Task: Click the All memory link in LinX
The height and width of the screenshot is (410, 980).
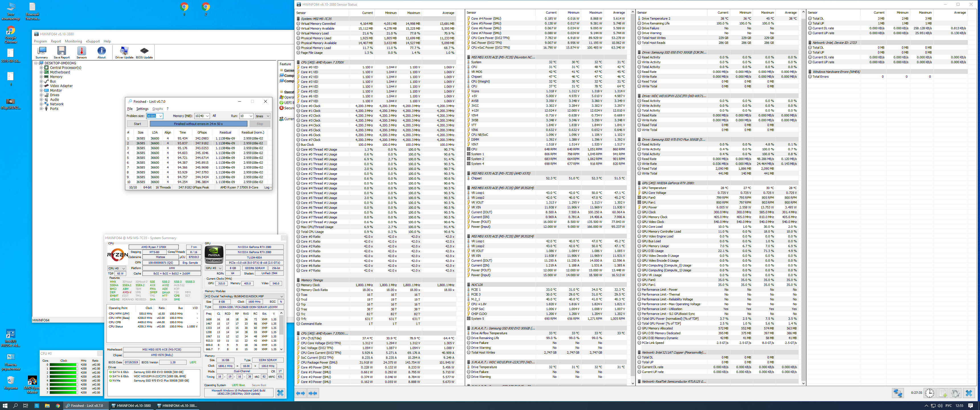Action: coord(214,116)
